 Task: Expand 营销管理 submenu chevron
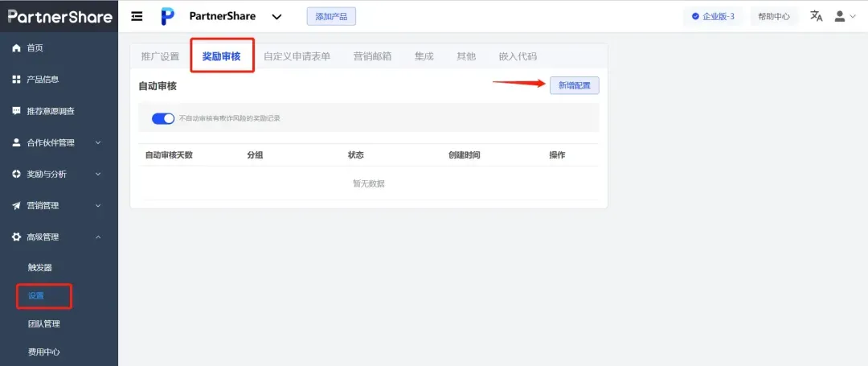tap(98, 205)
